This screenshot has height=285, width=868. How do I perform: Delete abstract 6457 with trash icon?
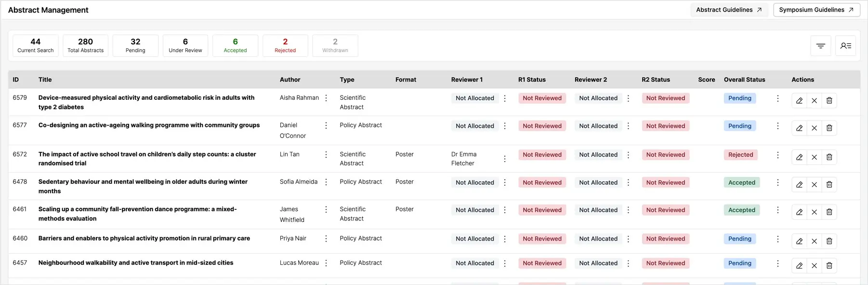pos(829,265)
